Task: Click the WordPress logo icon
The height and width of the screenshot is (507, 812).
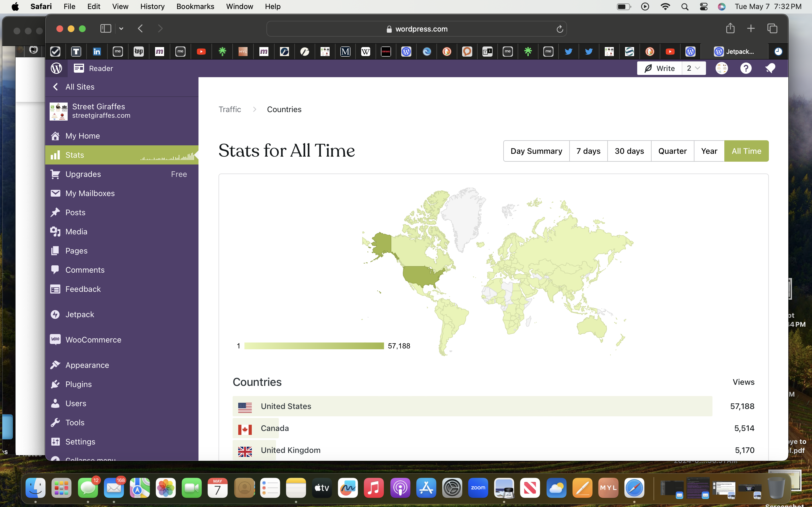Action: [x=56, y=68]
